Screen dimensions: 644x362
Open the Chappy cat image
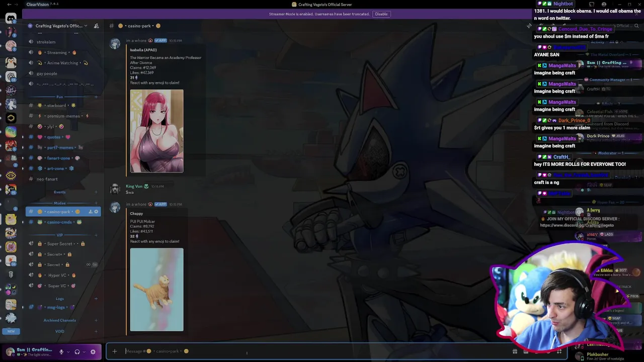pos(156,290)
